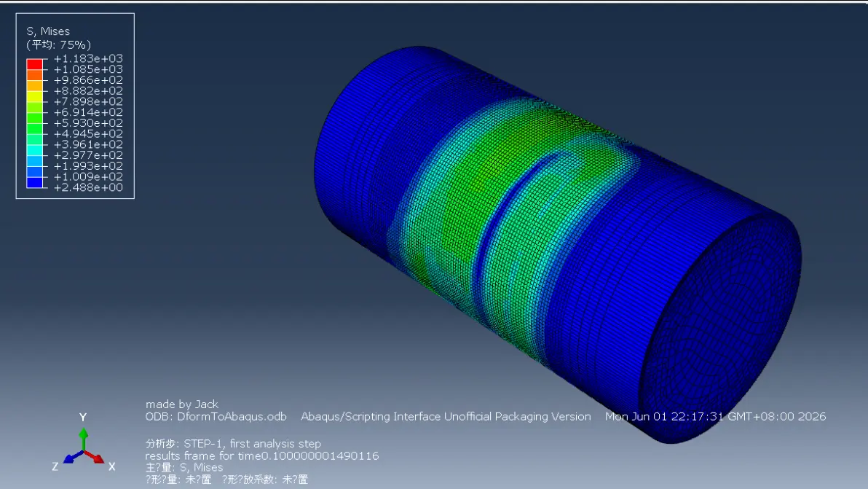The height and width of the screenshot is (489, 868).
Task: Select the bright green legend swatch near +5.930e+02
Action: click(x=34, y=117)
